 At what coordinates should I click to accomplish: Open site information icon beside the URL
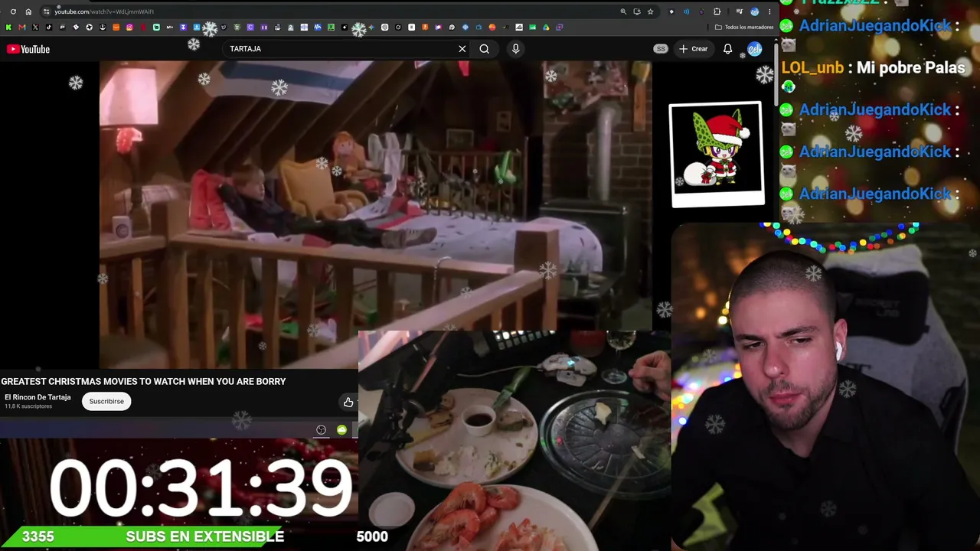(46, 11)
